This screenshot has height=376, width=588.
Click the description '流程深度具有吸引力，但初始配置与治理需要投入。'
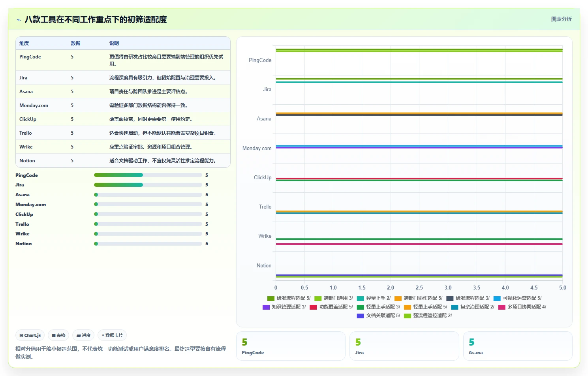163,78
